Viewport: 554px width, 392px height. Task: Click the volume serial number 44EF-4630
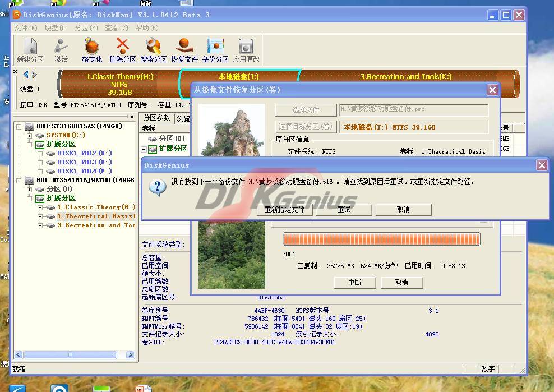coord(269,311)
